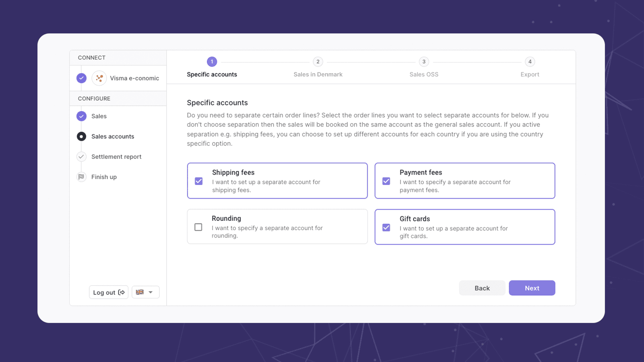Click the Visma e-conomic completed checkmark icon
This screenshot has width=644, height=362.
[x=81, y=78]
